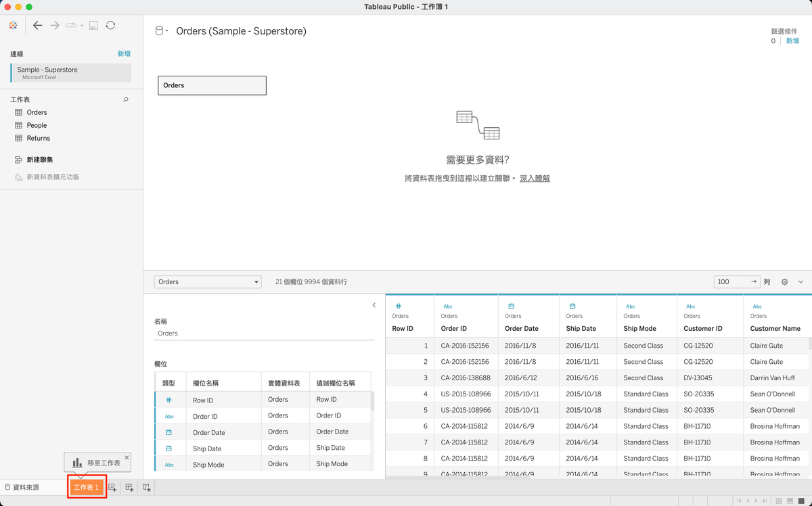Viewport: 812px width, 506px height.
Task: Click the 移至工作表 tooltip button
Action: tap(97, 463)
